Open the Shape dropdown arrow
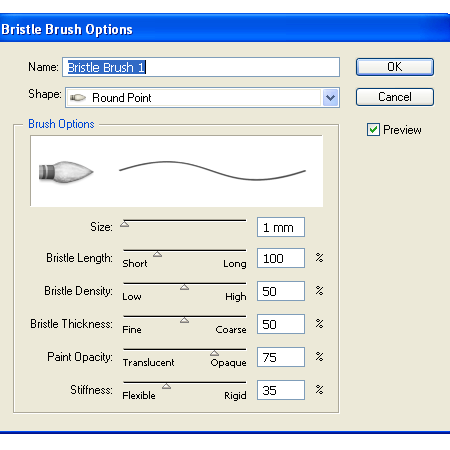 [330, 98]
